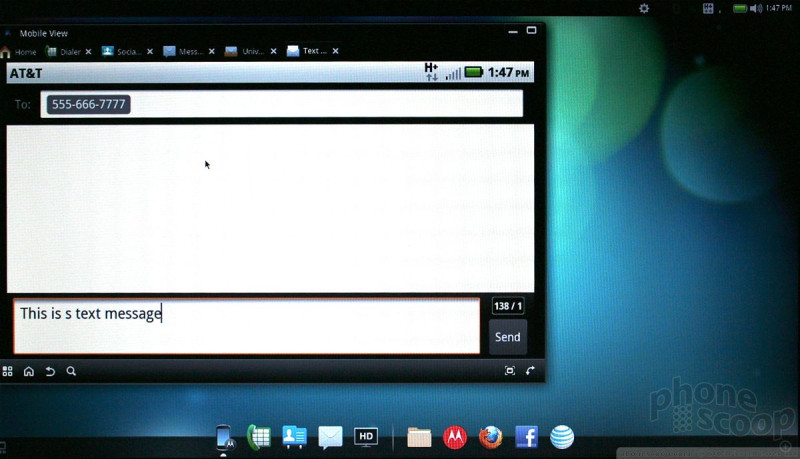Click the Mobile View window title
Viewport: 800px width, 459px height.
click(x=44, y=34)
